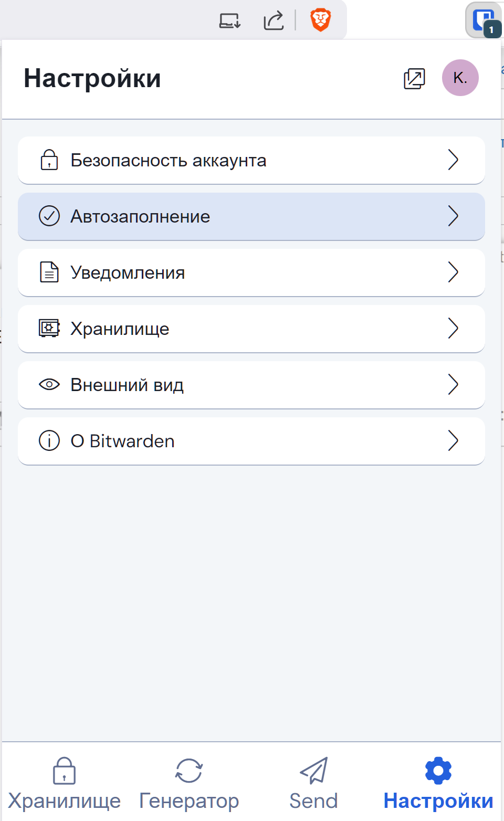Screen dimensions: 504x821
Task: Click the Bitwarden extension icon in toolbar
Action: 483,21
